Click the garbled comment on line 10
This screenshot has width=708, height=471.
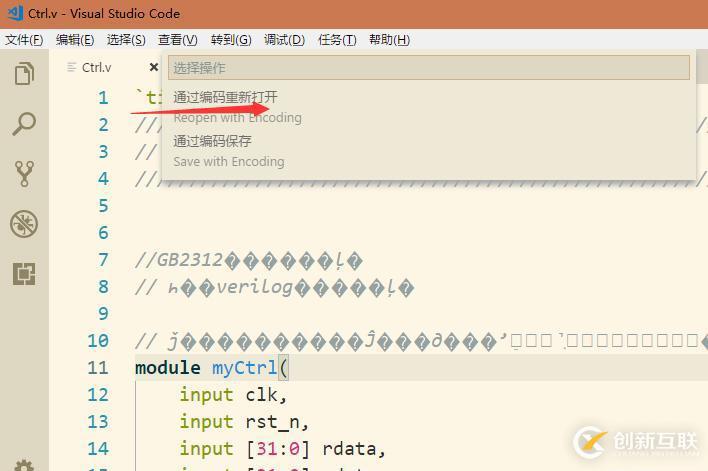tap(421, 341)
